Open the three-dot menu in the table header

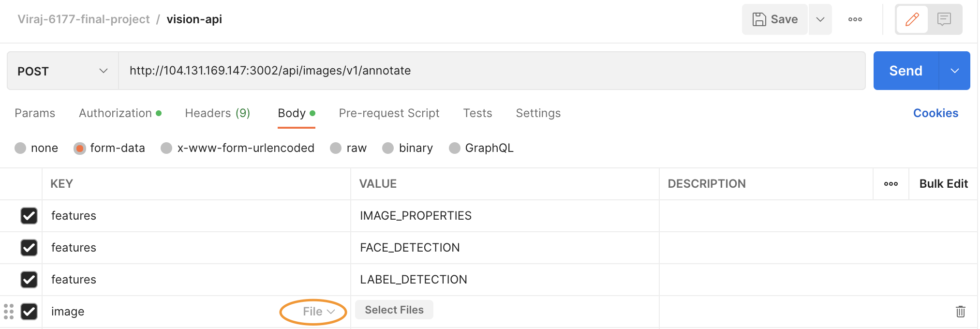pyautogui.click(x=891, y=184)
